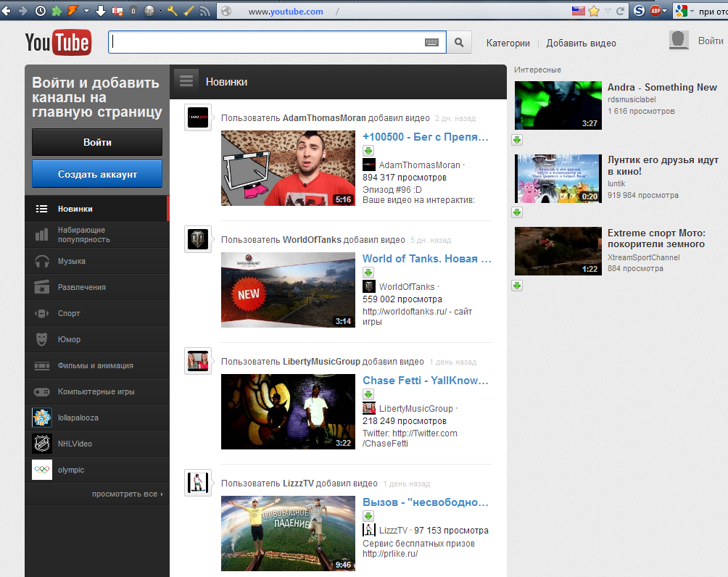
Task: Click the dark Войти sidebar button
Action: pos(97,142)
